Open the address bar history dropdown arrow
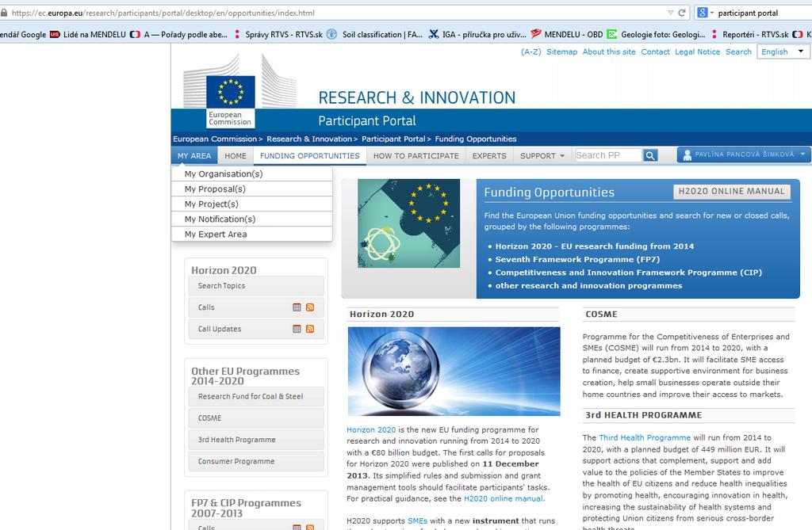Screen dimensions: 812x530 coord(671,13)
